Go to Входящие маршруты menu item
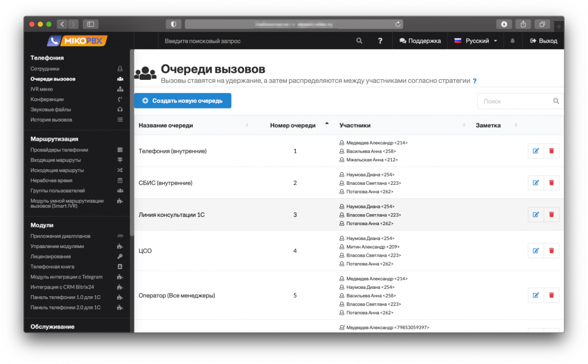588x364 pixels. coord(56,160)
